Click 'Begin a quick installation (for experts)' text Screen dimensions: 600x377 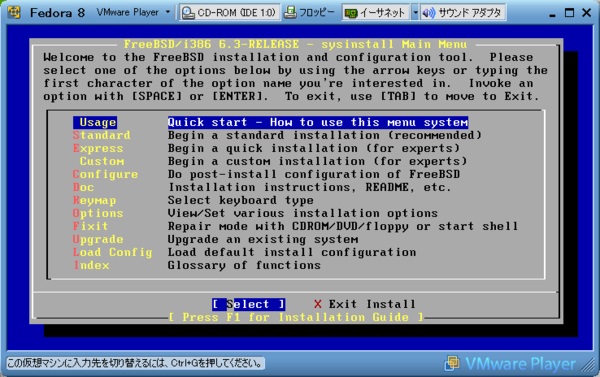point(314,148)
